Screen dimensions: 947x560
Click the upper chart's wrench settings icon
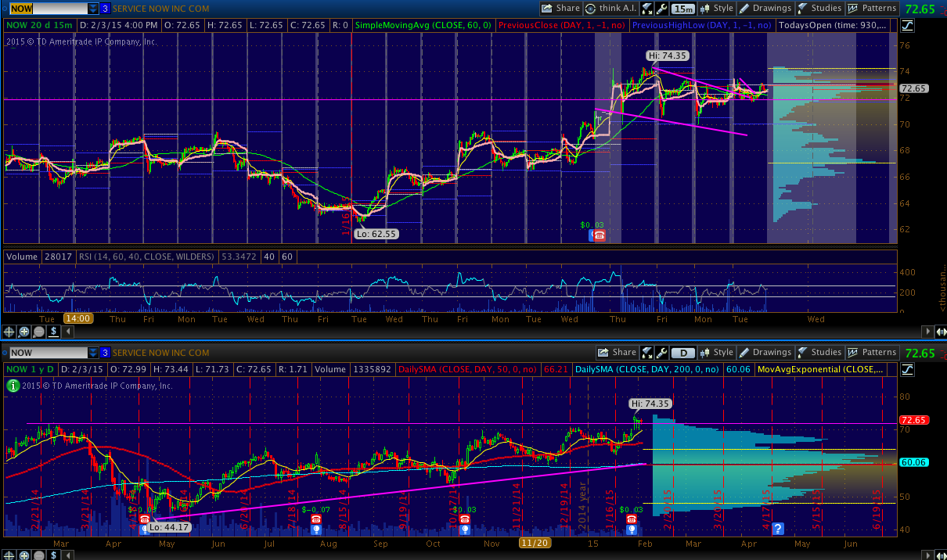[x=662, y=9]
